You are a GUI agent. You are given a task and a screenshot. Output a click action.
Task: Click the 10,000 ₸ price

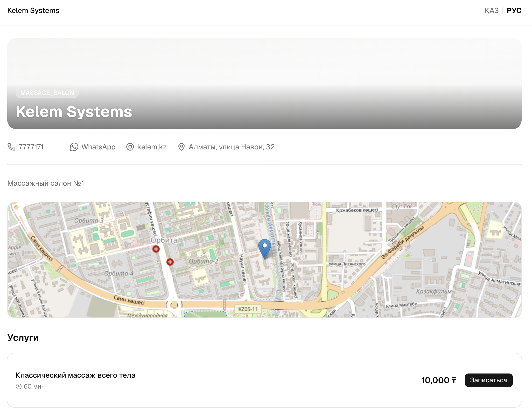point(439,380)
